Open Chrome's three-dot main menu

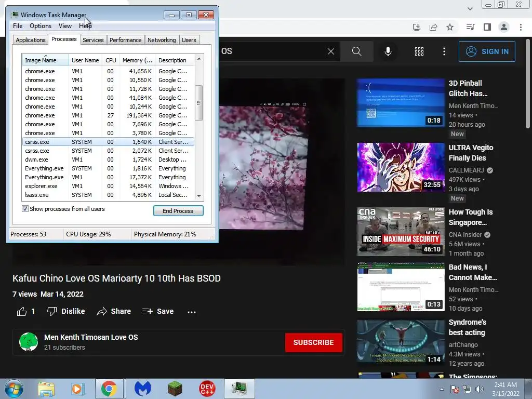521,27
